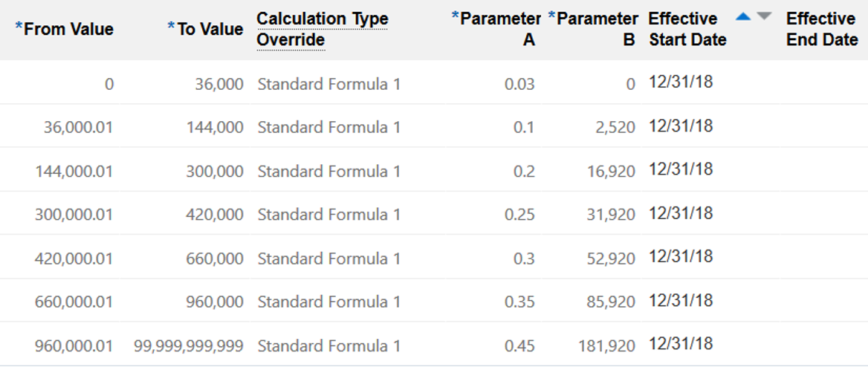The height and width of the screenshot is (367, 868).
Task: Click the Effective End Date header
Action: tap(822, 29)
